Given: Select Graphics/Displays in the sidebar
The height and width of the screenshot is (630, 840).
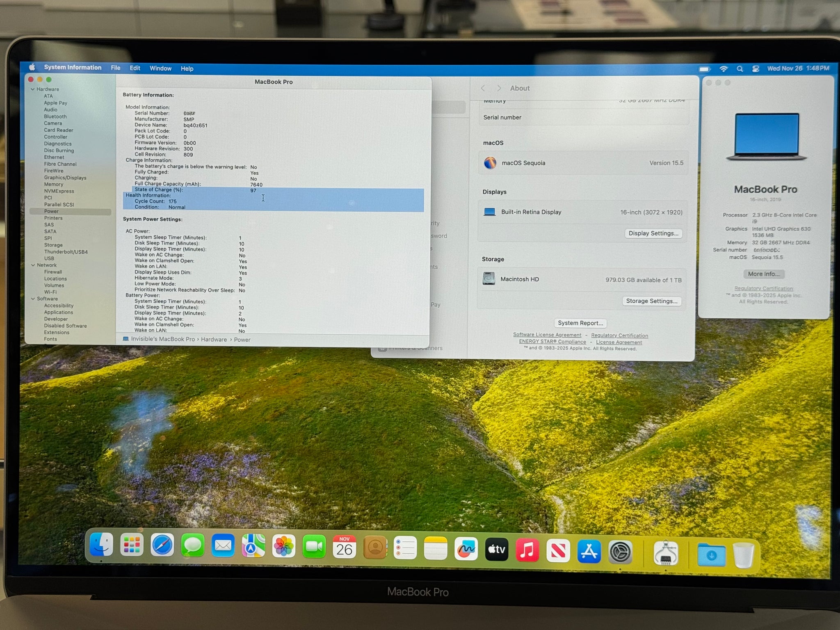Looking at the screenshot, I should pyautogui.click(x=65, y=178).
